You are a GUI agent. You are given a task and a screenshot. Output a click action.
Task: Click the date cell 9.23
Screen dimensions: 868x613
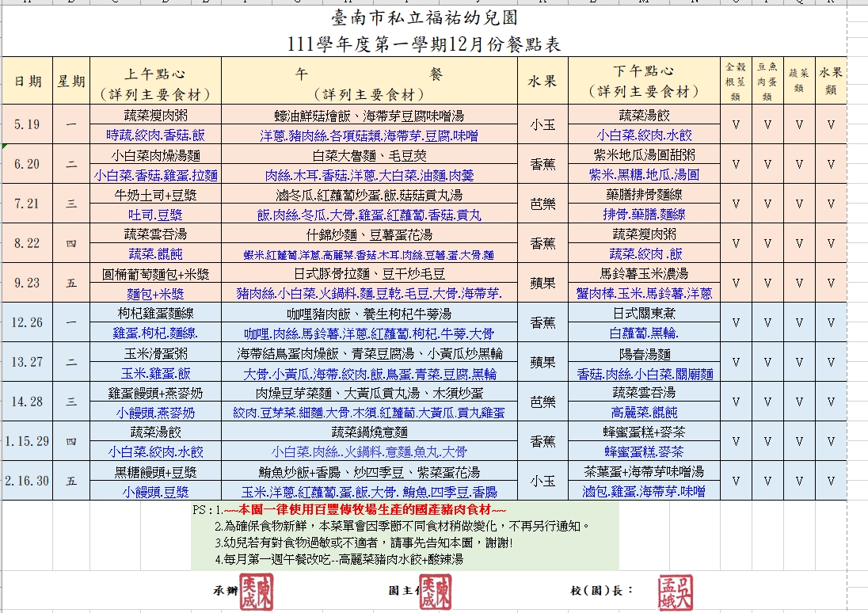[x=28, y=283]
